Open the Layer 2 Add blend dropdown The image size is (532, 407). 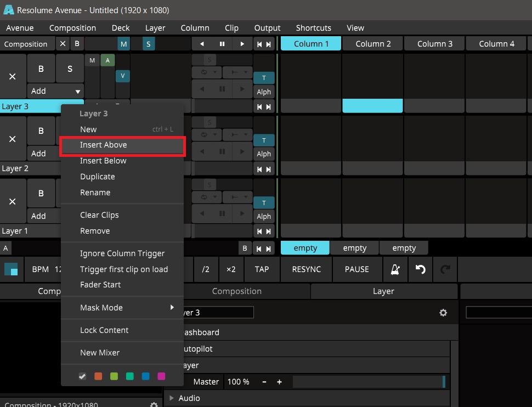[x=44, y=154]
